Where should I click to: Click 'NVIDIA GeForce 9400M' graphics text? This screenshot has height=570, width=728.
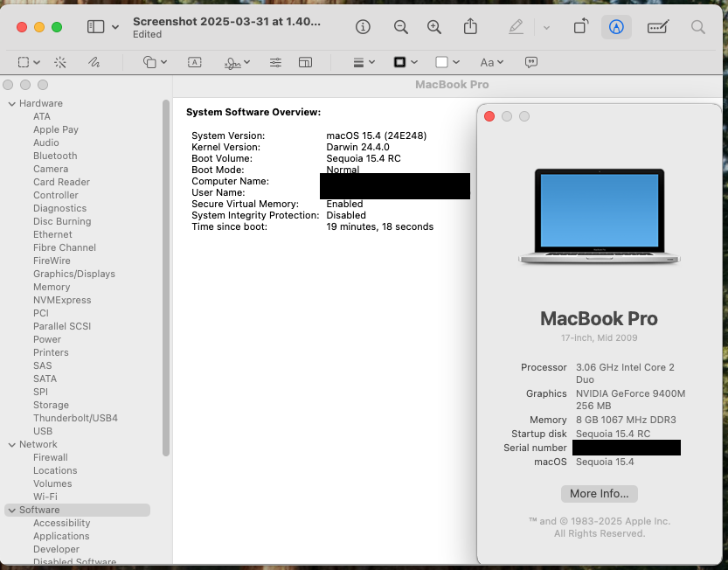click(x=630, y=393)
